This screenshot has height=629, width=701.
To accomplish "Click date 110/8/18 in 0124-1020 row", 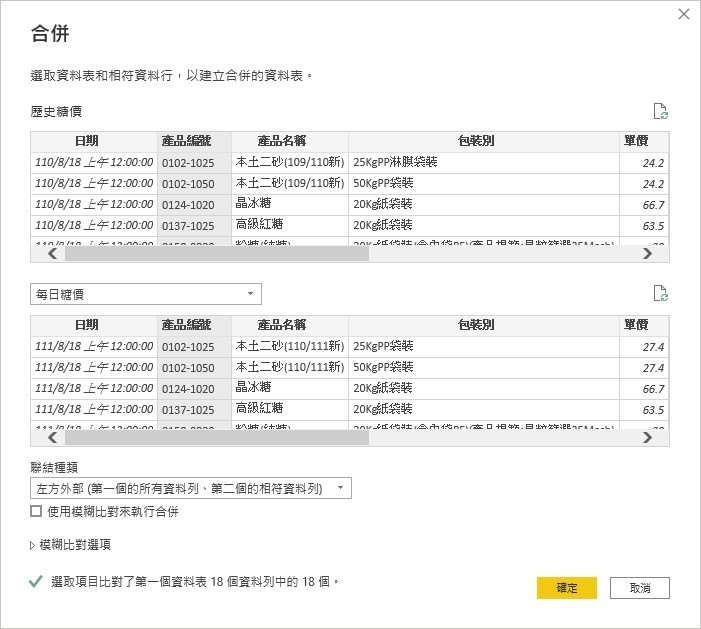I will 94,204.
